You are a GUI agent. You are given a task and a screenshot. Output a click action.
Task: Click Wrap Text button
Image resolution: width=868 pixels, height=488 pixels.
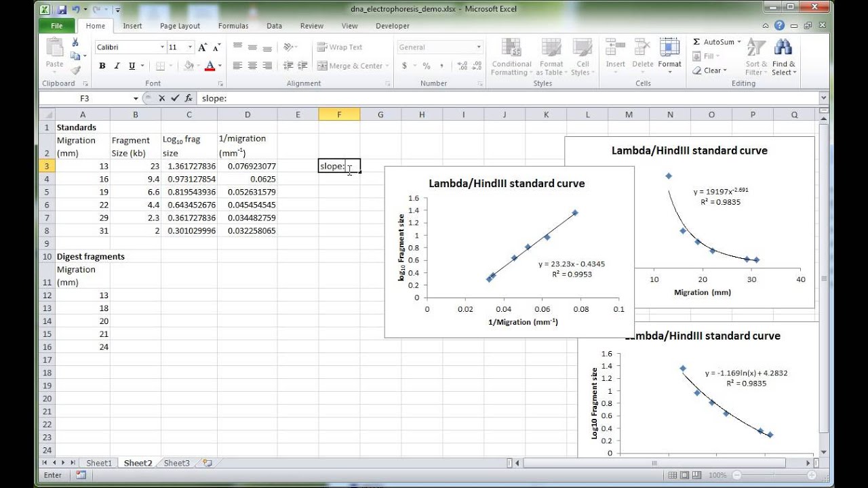tap(340, 47)
